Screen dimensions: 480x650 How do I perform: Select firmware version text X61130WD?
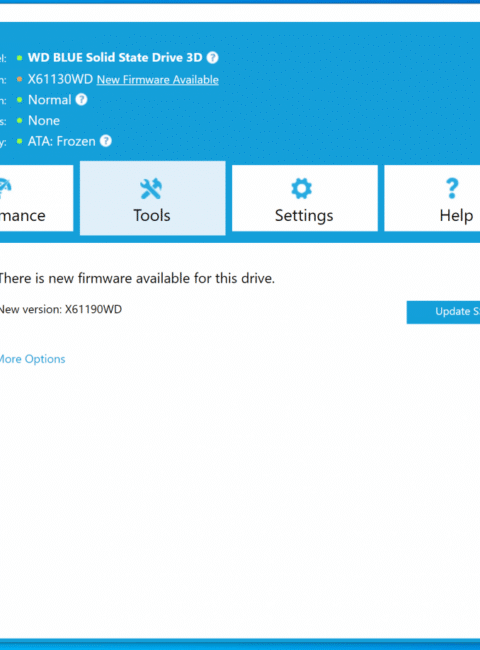60,79
